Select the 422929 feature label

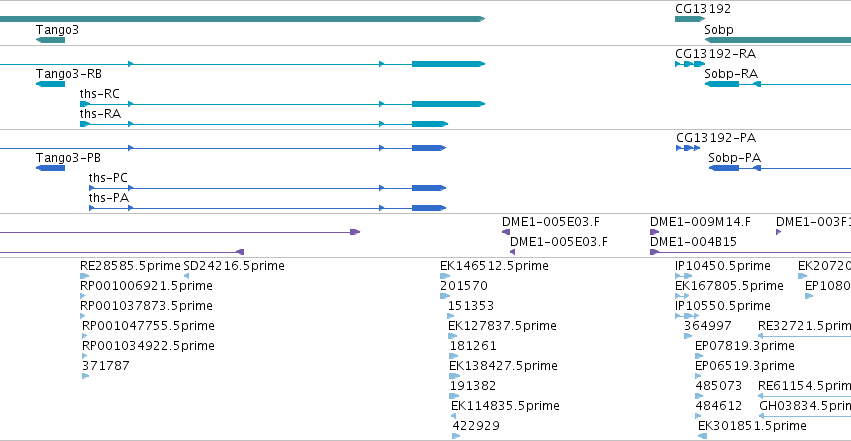coord(476,426)
